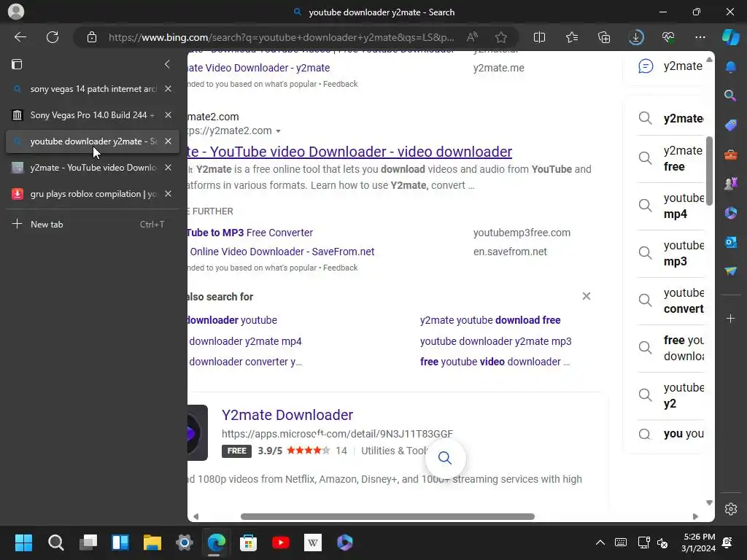Click the floating search magnifier button
The image size is (747, 560).
[x=445, y=458]
